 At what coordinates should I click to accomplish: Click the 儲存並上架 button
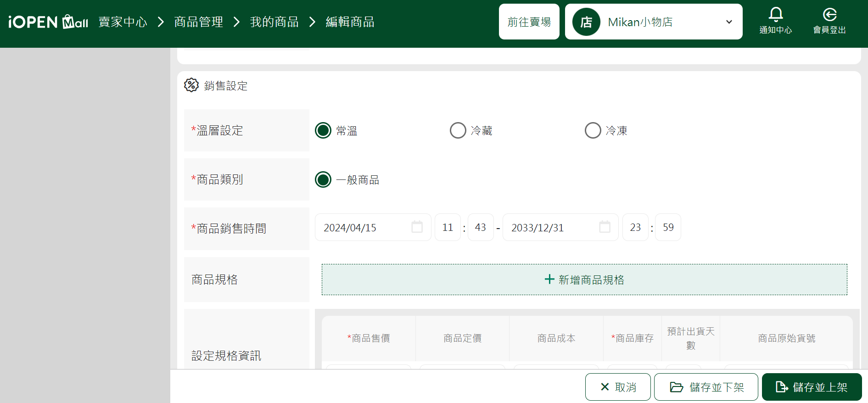click(812, 387)
